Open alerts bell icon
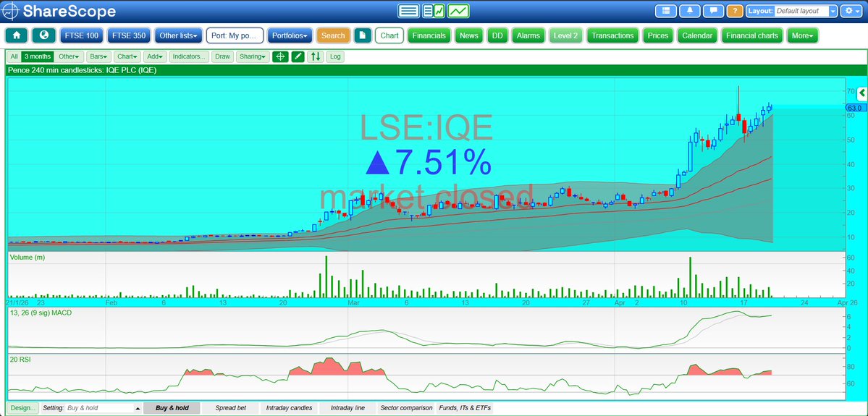Viewport: 868px width, 416px height. coord(690,11)
